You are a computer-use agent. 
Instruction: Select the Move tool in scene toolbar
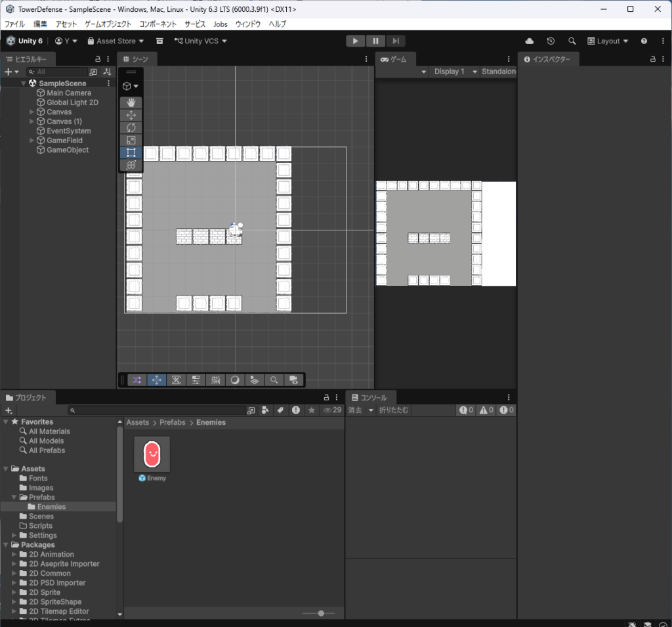[131, 115]
